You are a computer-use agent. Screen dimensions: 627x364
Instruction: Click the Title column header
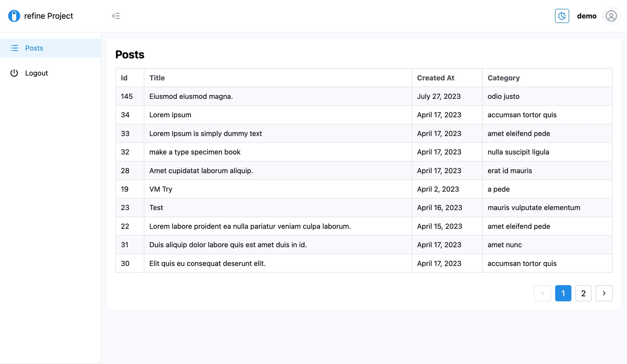coord(157,78)
